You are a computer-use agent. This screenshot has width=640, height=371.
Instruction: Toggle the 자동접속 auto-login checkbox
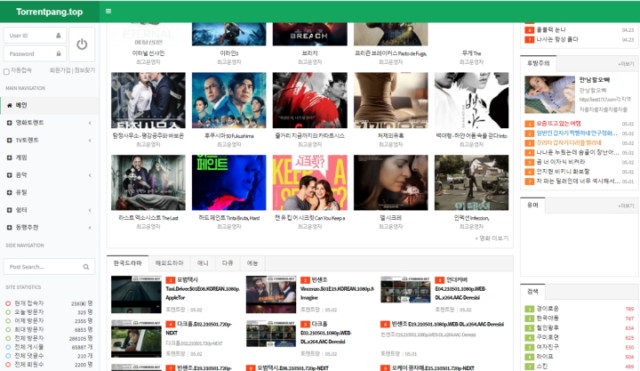point(7,72)
